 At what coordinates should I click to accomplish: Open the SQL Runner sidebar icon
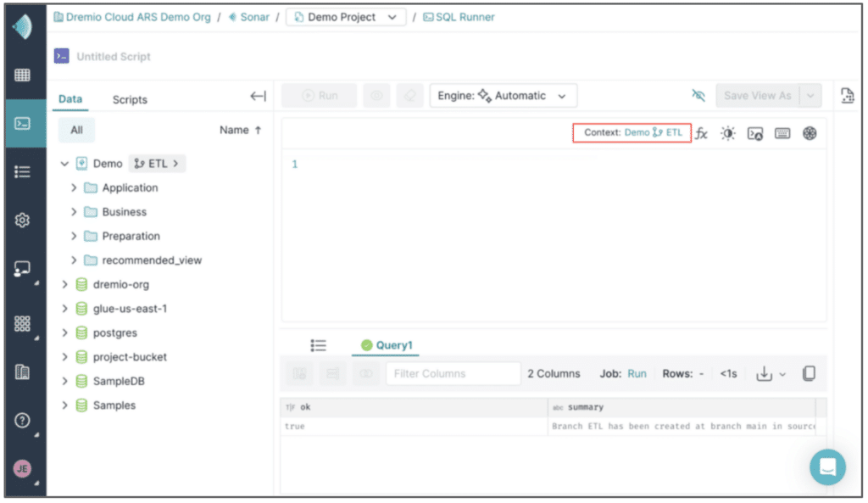[x=22, y=123]
